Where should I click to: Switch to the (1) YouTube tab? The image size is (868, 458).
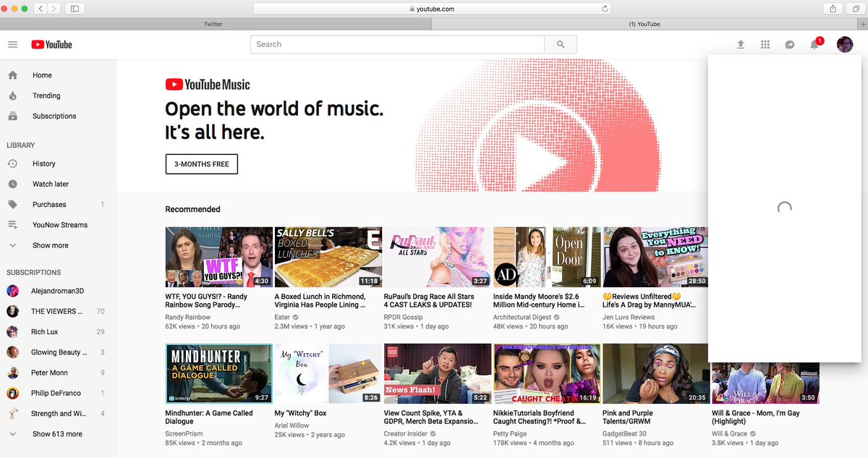coord(644,24)
